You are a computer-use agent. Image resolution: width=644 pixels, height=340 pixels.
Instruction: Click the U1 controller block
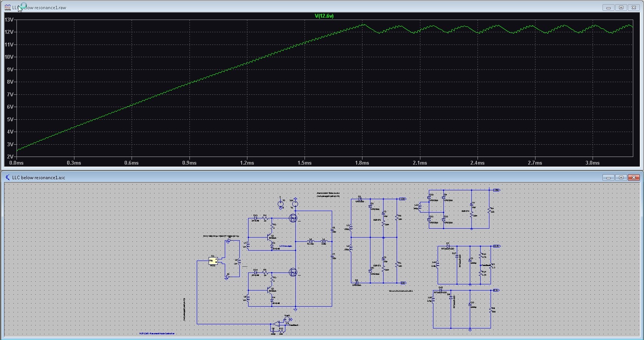(213, 261)
